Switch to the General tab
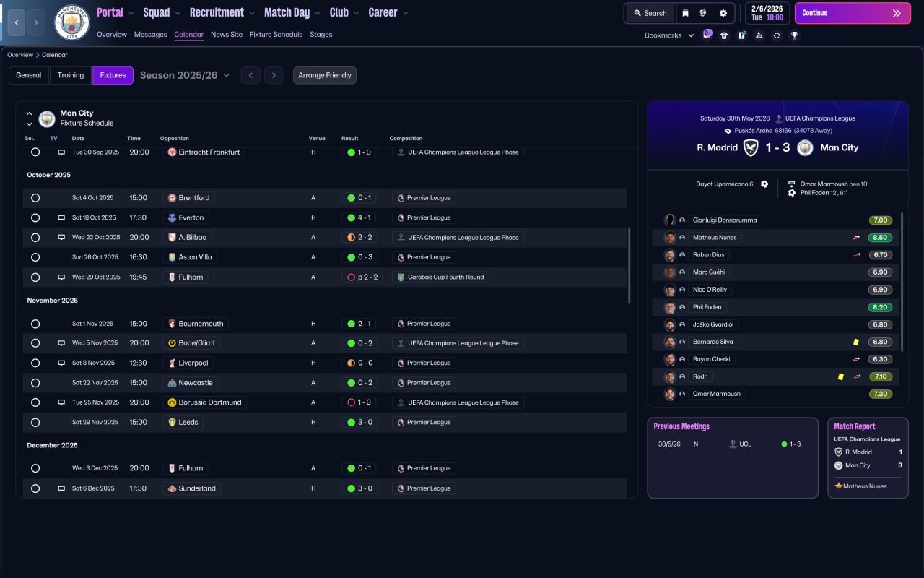The image size is (924, 578). point(29,75)
